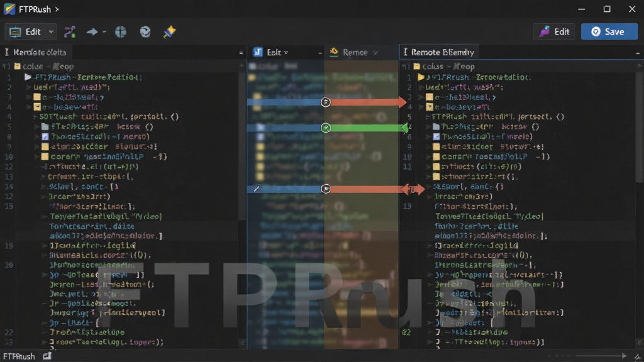Viewport: 644px width, 362px height.
Task: Minimize the Remote panel using its header dash
Action: point(638,53)
